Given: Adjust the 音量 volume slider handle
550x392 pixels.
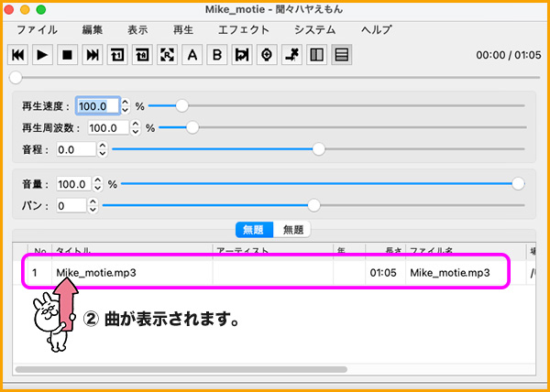Looking at the screenshot, I should [518, 183].
